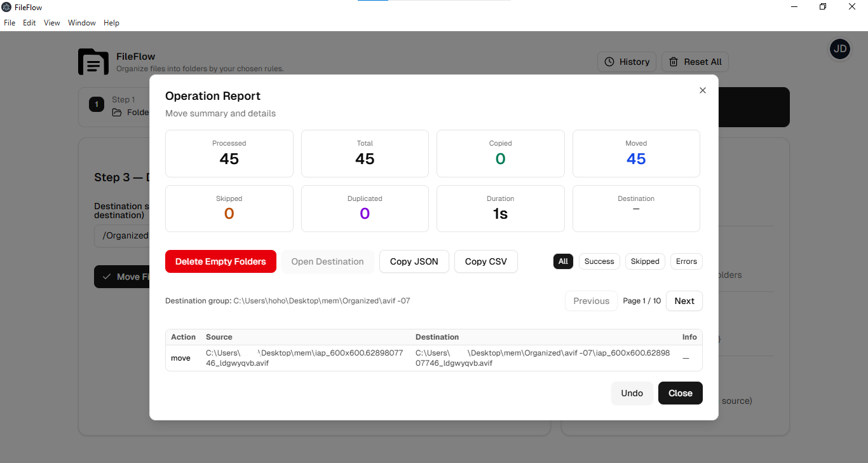Image resolution: width=868 pixels, height=463 pixels.
Task: Click the Info column header
Action: [689, 337]
